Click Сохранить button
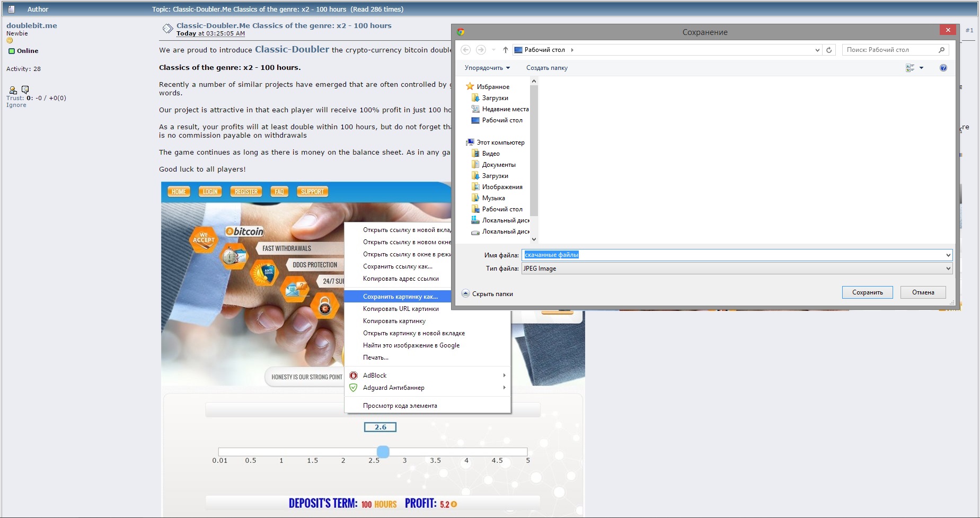Image resolution: width=980 pixels, height=518 pixels. [868, 292]
